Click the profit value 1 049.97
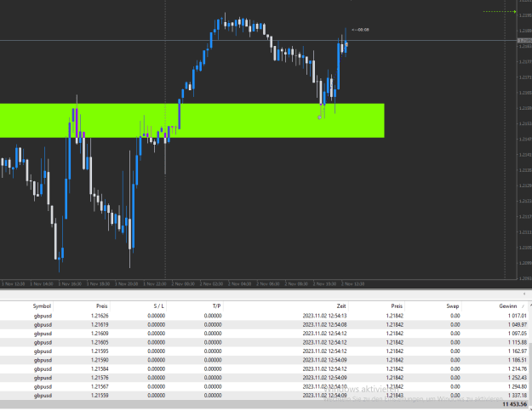This screenshot has width=532, height=411. 518,324
